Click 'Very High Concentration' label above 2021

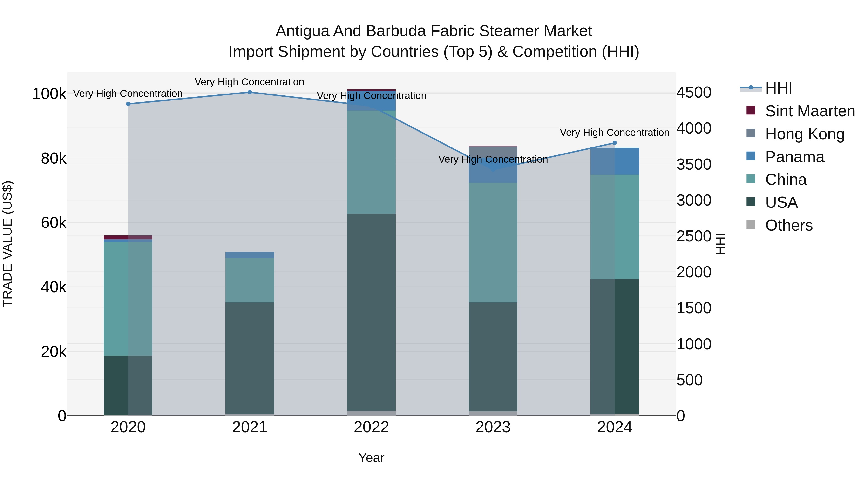click(x=249, y=82)
